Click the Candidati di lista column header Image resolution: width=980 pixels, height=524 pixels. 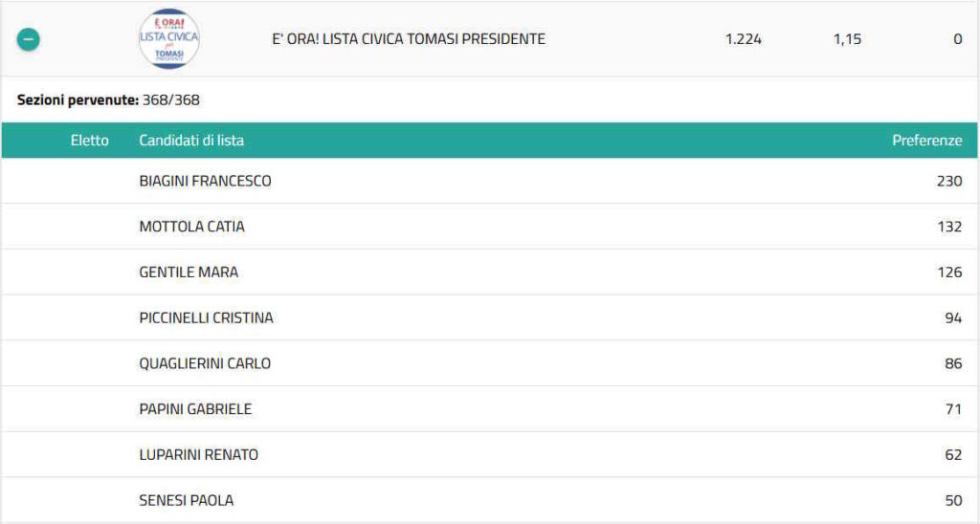pos(191,141)
